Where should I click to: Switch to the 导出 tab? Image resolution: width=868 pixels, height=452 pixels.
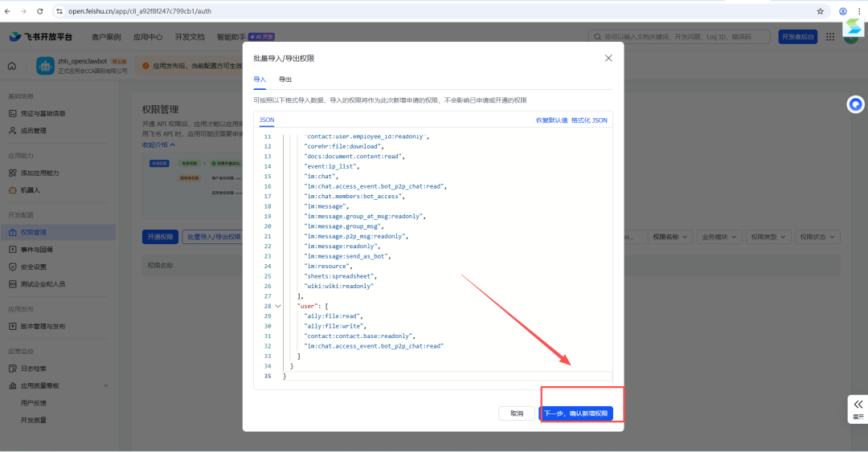click(285, 79)
